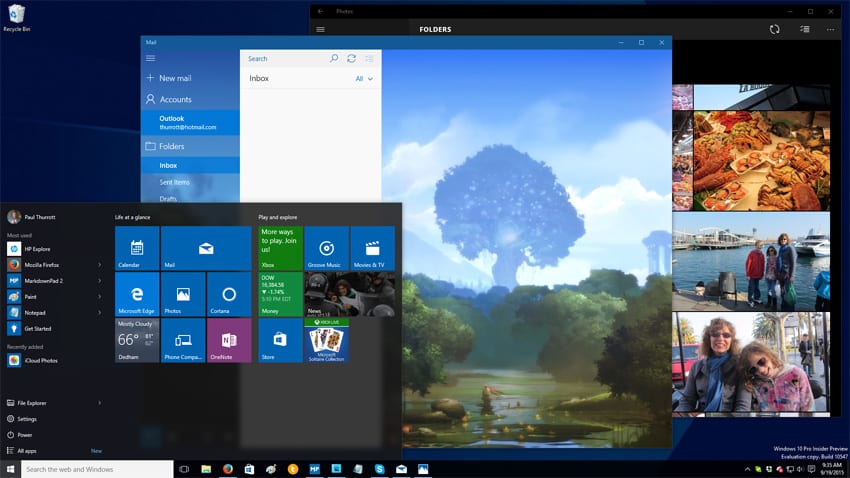Expand the MarkdownPad 2 jump list arrow
The width and height of the screenshot is (850, 478).
point(100,281)
